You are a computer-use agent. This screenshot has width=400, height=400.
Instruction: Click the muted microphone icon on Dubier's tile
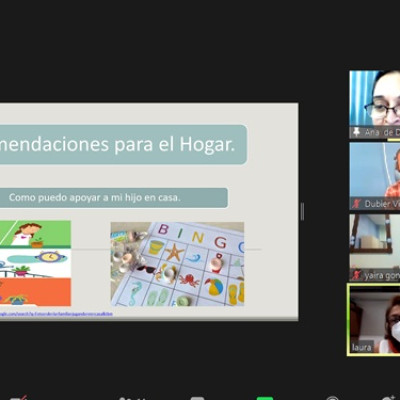click(356, 203)
